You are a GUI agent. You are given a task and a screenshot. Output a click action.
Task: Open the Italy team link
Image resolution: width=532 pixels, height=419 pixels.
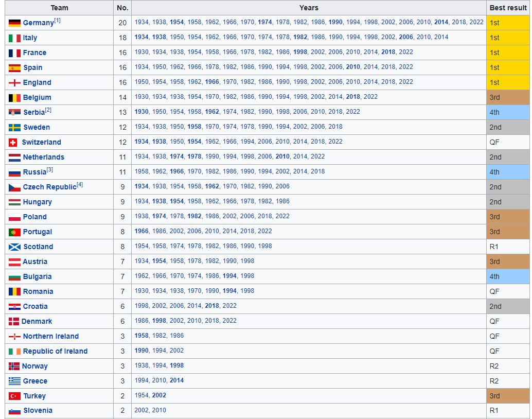click(30, 38)
